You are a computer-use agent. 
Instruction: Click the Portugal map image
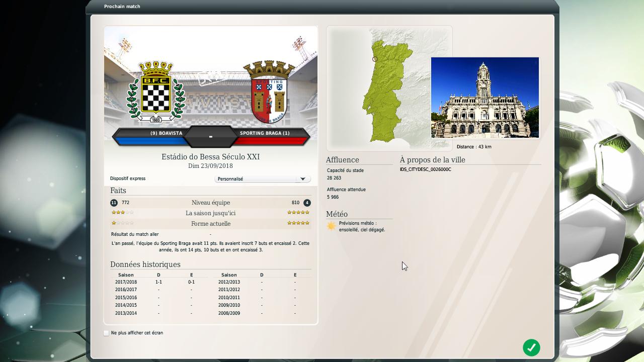point(389,88)
